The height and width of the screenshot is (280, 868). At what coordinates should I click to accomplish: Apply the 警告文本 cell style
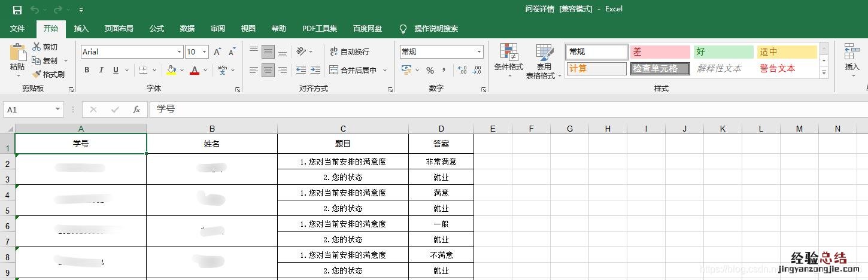[787, 68]
